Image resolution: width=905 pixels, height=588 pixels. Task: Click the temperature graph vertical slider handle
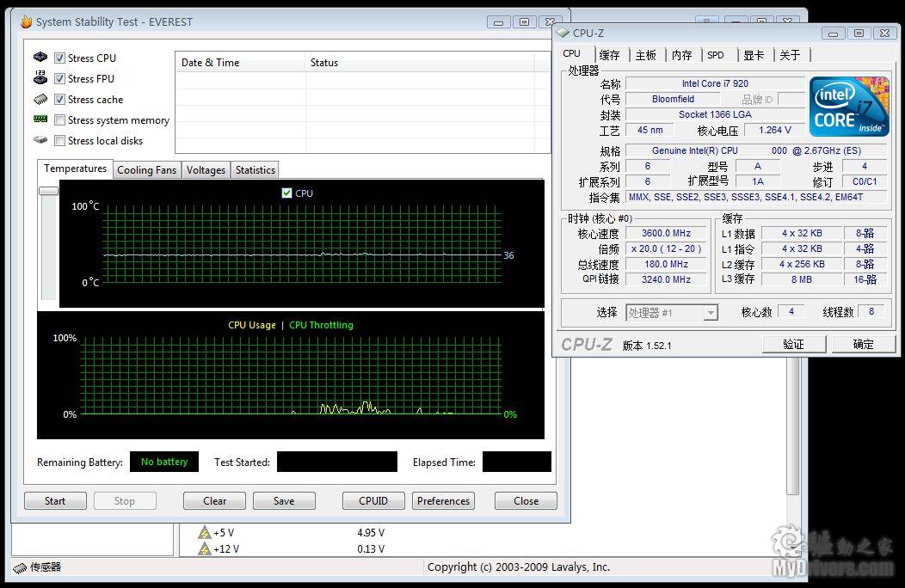click(x=48, y=191)
